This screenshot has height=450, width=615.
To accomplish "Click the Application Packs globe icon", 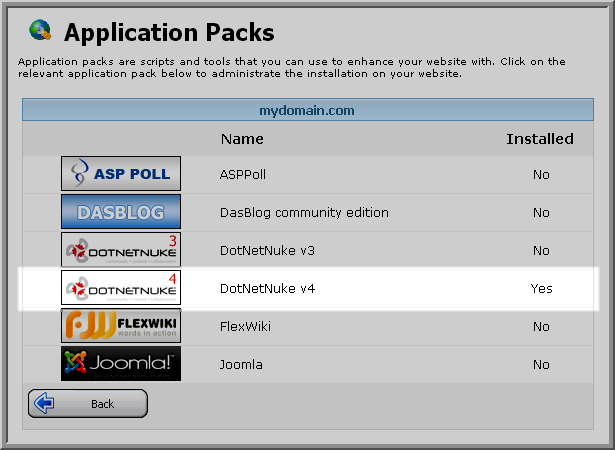I will (x=40, y=30).
